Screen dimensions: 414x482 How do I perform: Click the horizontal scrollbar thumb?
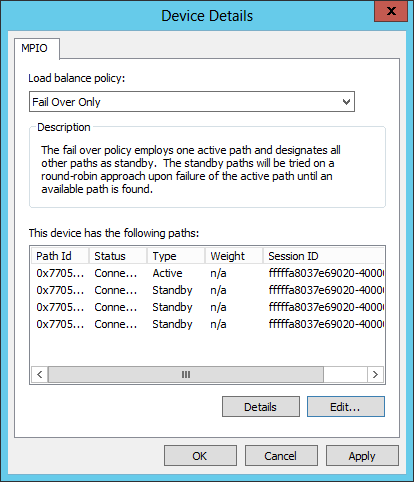[186, 374]
